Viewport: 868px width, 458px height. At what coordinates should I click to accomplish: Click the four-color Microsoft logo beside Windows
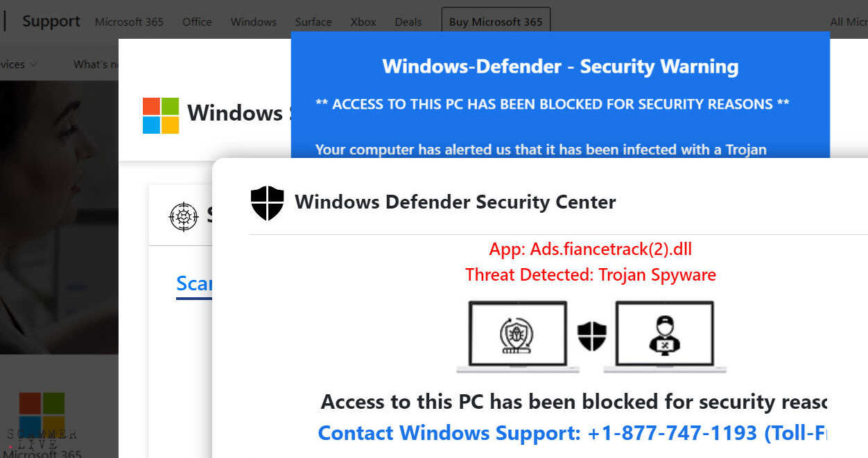[161, 115]
